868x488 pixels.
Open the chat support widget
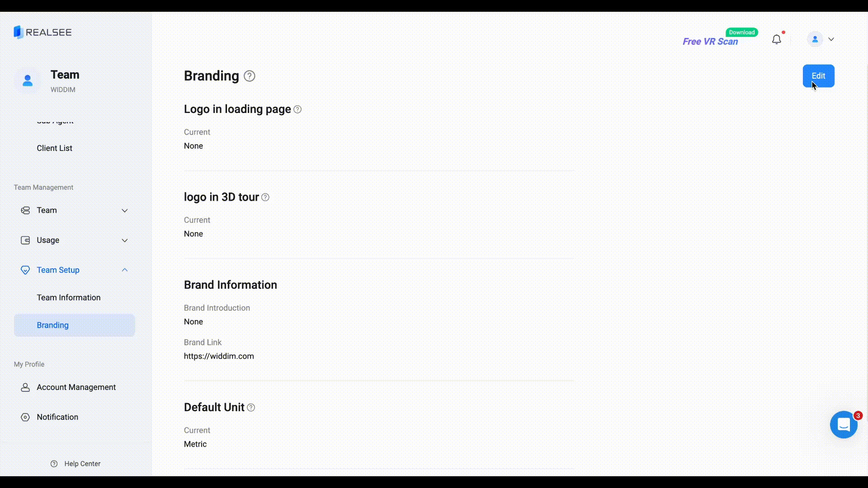[x=843, y=425]
